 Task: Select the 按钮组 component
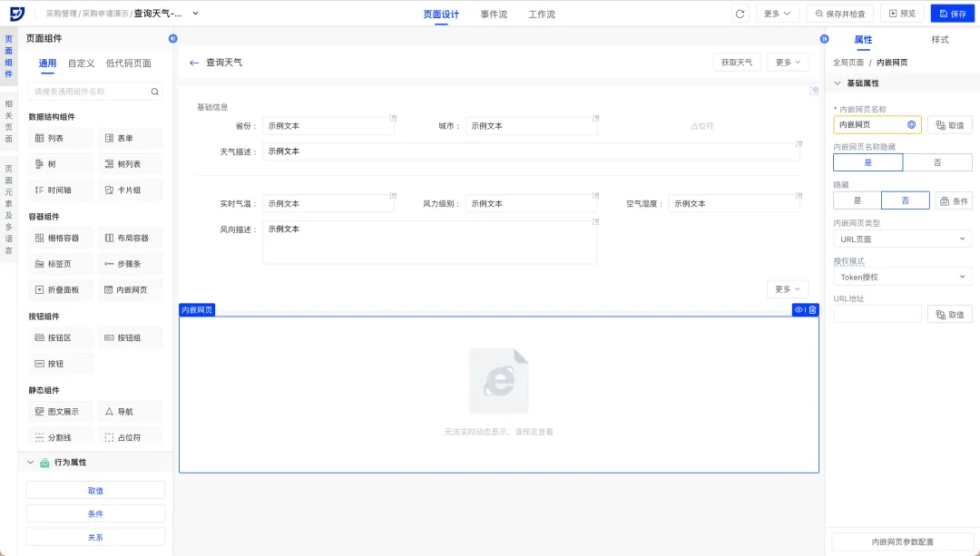pos(130,338)
